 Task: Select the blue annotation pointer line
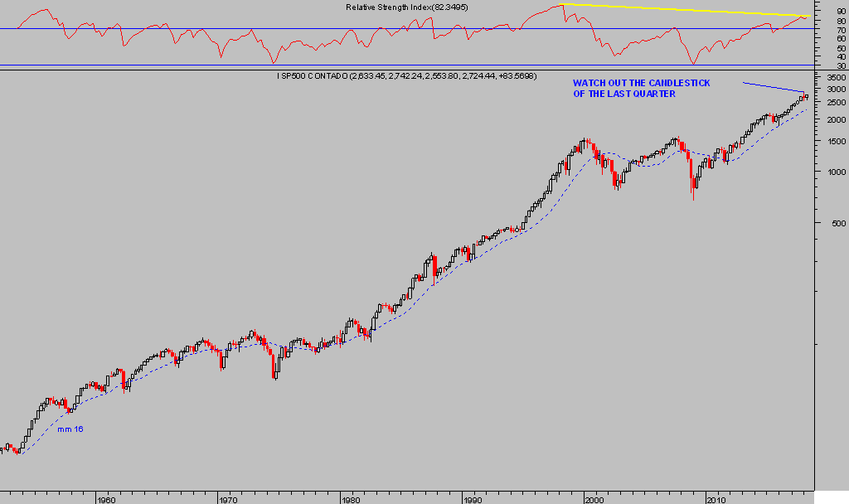click(773, 87)
